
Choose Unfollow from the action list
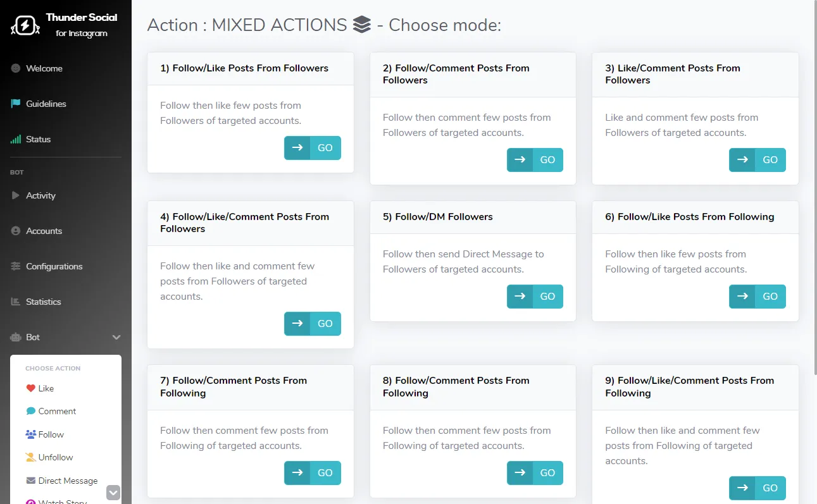pyautogui.click(x=55, y=457)
